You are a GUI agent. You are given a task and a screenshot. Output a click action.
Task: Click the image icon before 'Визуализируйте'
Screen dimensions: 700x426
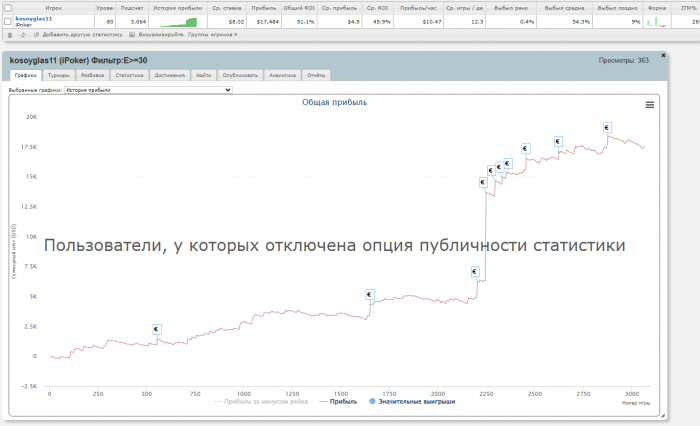pos(132,35)
